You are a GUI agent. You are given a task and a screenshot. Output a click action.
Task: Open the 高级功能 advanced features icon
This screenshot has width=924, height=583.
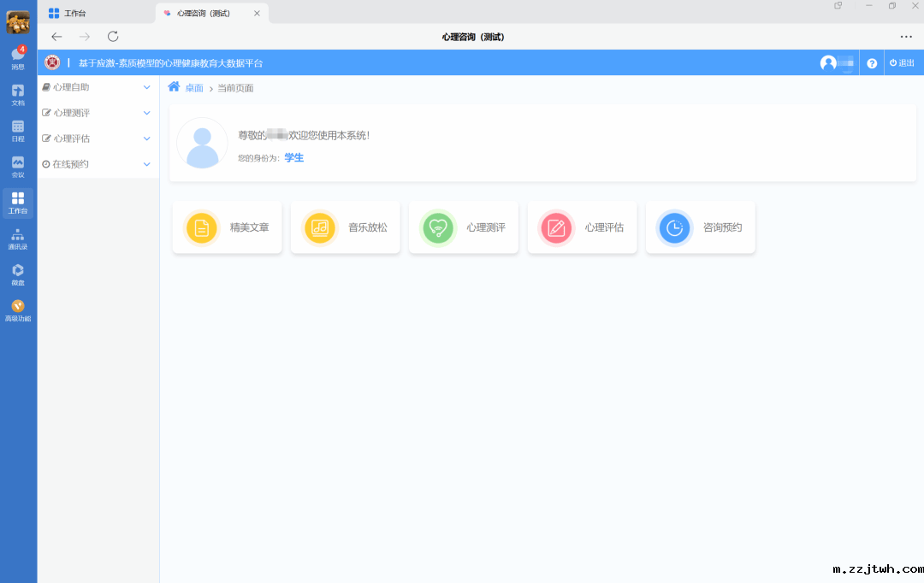[18, 309]
